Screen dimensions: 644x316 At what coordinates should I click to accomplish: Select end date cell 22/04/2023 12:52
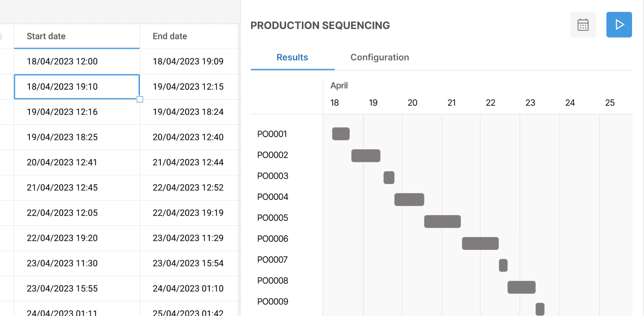190,187
